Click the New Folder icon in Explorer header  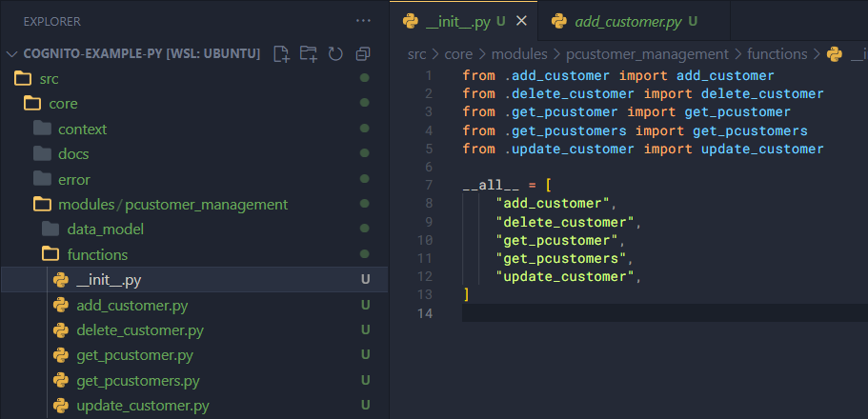308,53
